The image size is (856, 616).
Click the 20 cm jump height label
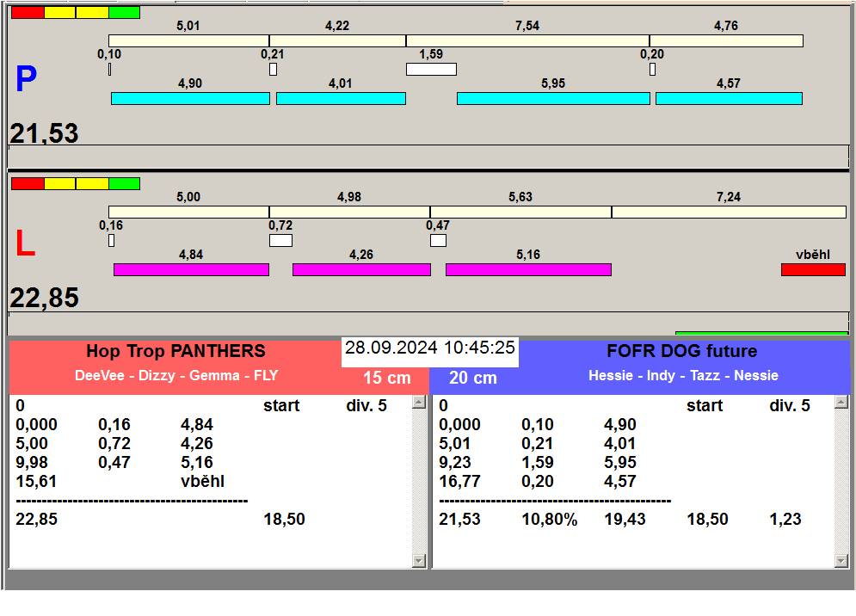(473, 378)
